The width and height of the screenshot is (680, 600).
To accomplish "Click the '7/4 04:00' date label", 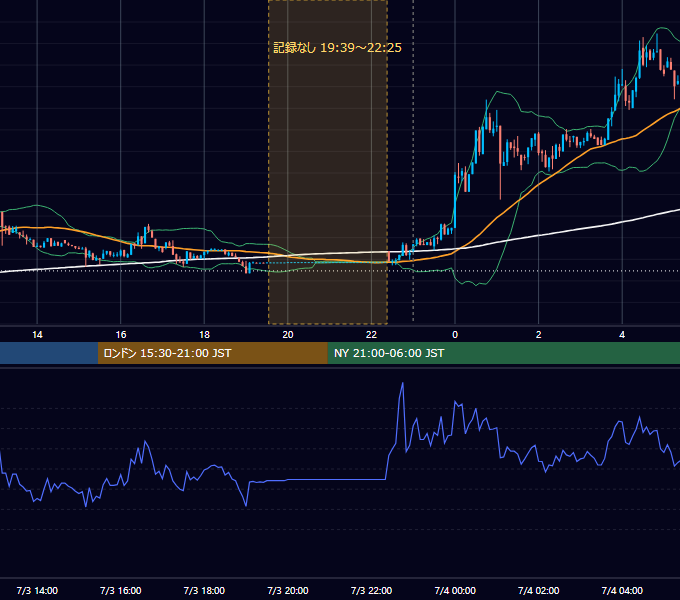I will click(622, 590).
